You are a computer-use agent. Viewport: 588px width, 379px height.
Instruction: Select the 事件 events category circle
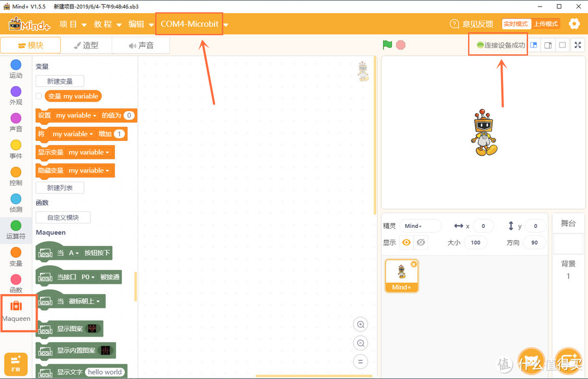(x=16, y=145)
